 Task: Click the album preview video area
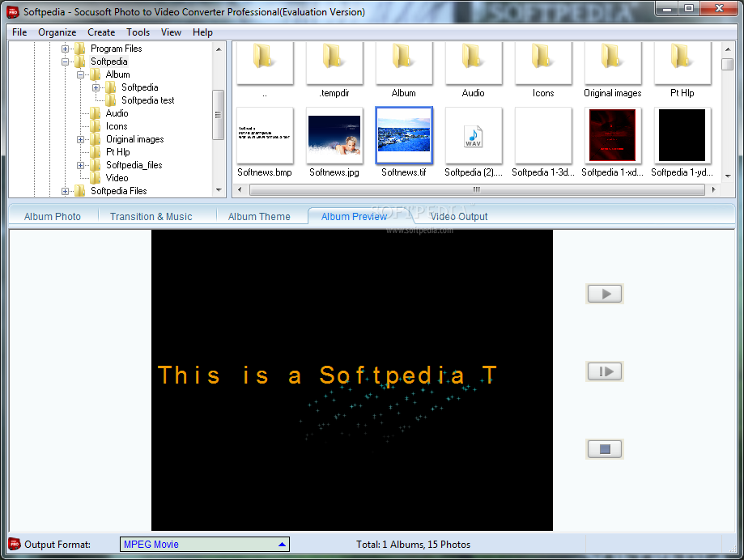click(x=352, y=380)
